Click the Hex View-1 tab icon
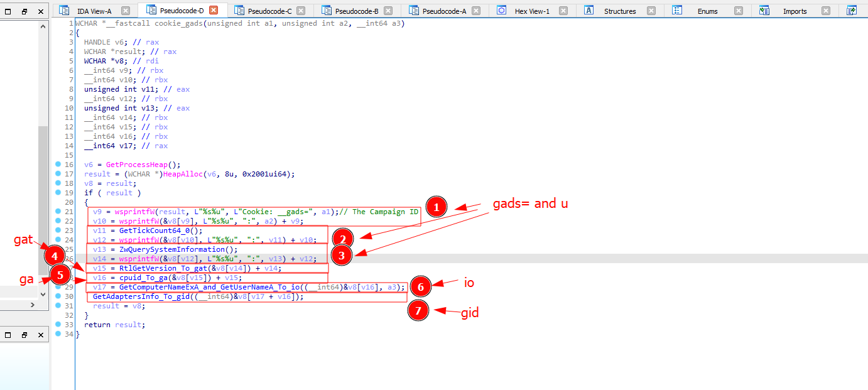Image resolution: width=868 pixels, height=390 pixels. (502, 11)
